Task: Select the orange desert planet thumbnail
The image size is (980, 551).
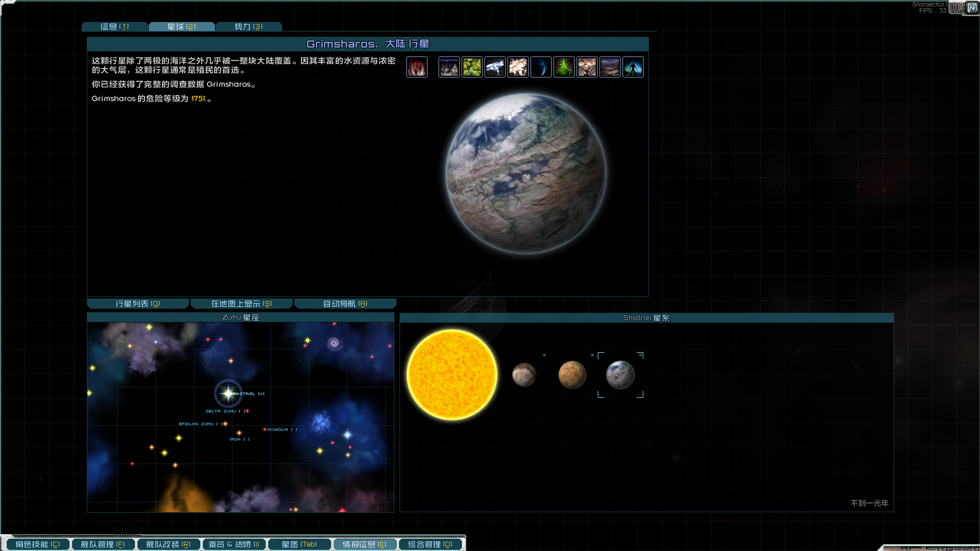Action: pos(572,375)
